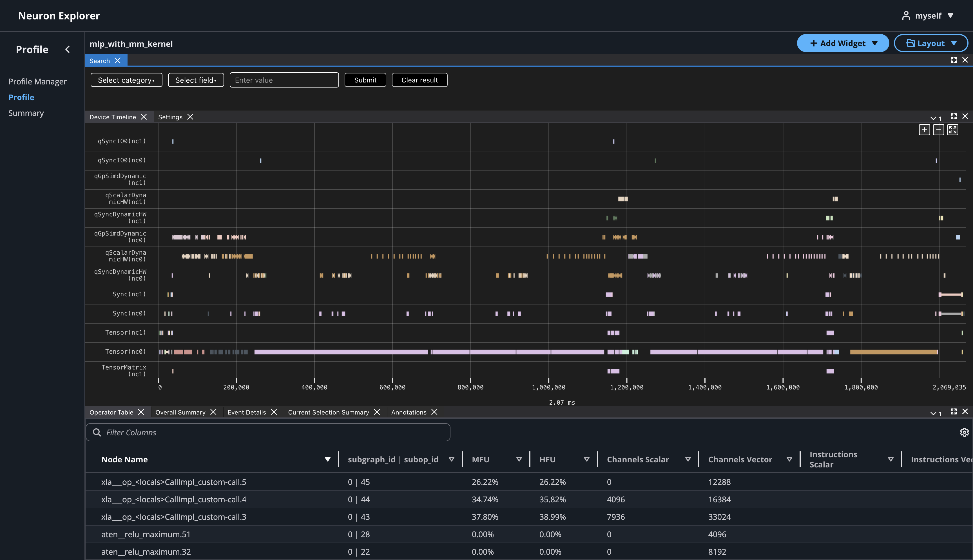Switch to the Overall Summary tab

coord(180,412)
